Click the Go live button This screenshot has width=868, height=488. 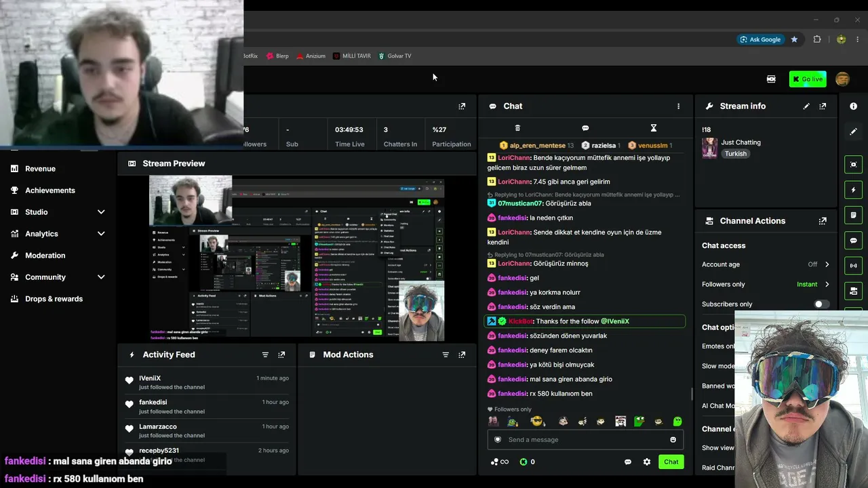(807, 79)
